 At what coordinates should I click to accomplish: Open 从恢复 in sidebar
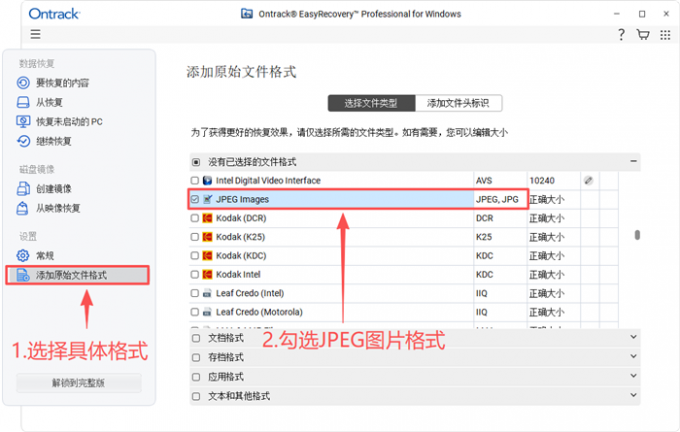pyautogui.click(x=49, y=102)
